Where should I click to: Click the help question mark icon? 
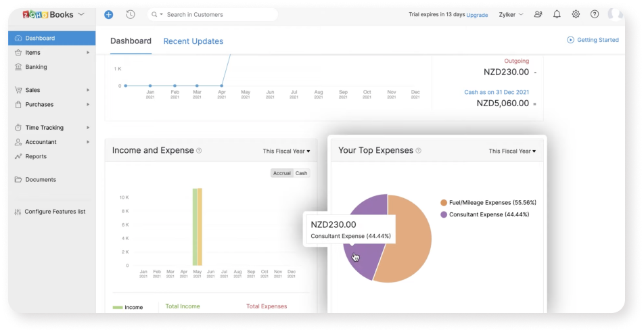click(x=595, y=14)
